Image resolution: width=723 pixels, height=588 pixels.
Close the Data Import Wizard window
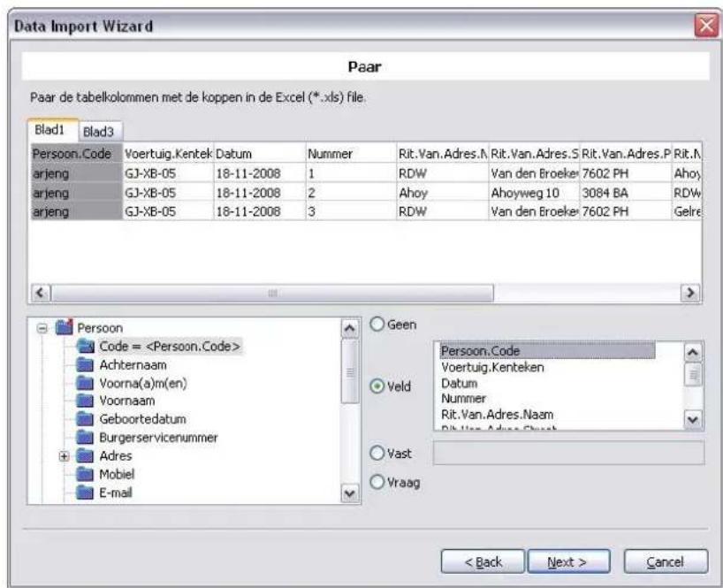tap(706, 25)
